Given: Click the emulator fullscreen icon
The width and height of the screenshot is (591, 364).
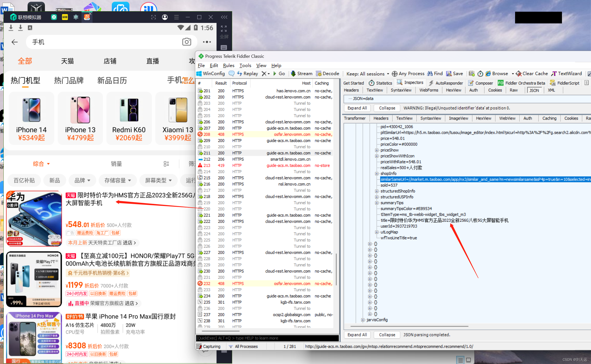Looking at the screenshot, I should (224, 29).
